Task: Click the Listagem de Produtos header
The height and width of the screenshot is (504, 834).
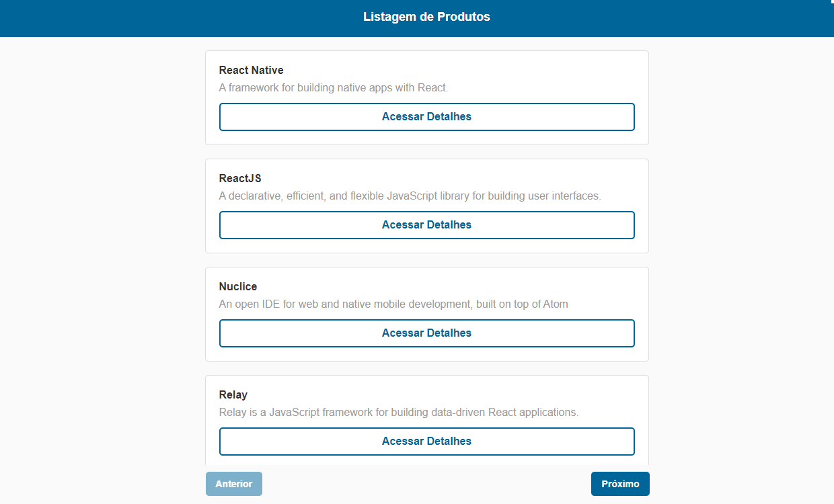Action: 426,16
